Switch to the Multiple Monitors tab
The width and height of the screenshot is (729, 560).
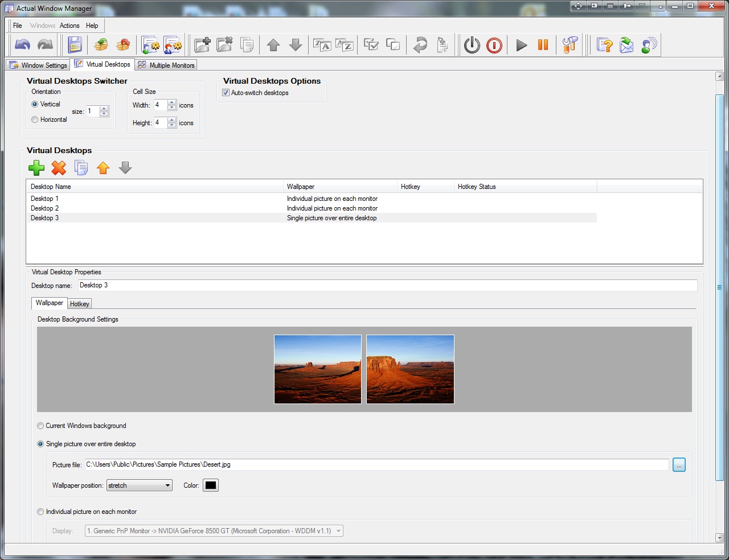click(x=166, y=65)
